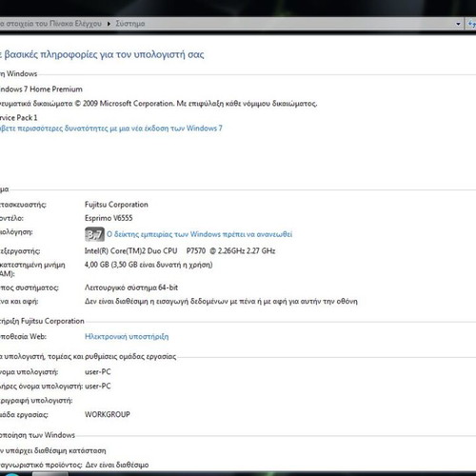
Task: Click the Service Pack 1 text
Action: [x=18, y=118]
